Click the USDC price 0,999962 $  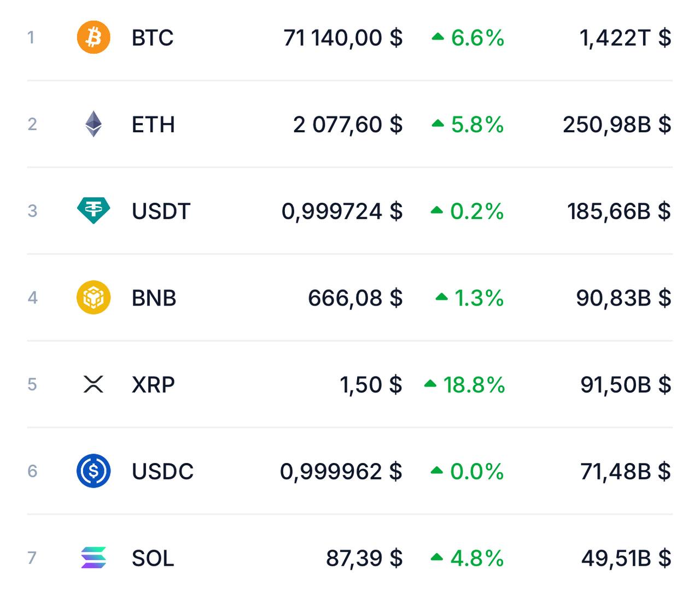click(x=341, y=471)
